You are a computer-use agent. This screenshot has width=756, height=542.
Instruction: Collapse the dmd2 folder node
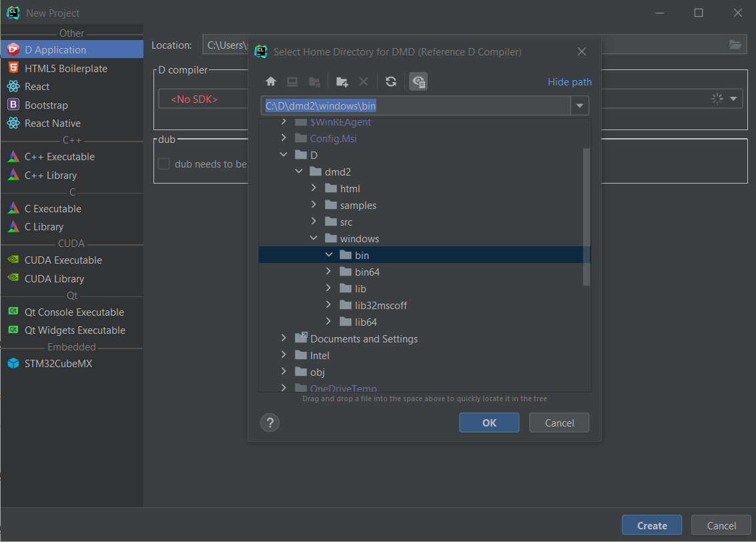coord(299,171)
